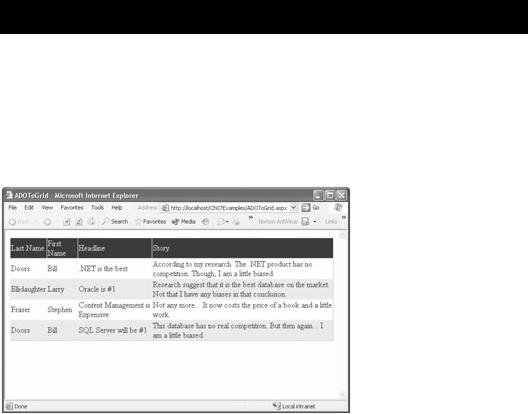Open the Mail button dropdown arrow
Screen dimensions: 528x414
227,222
